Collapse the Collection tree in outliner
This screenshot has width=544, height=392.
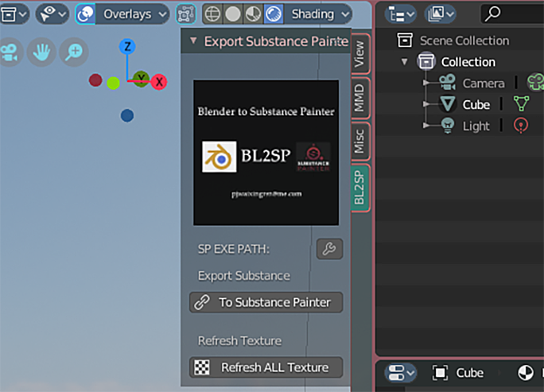click(405, 62)
